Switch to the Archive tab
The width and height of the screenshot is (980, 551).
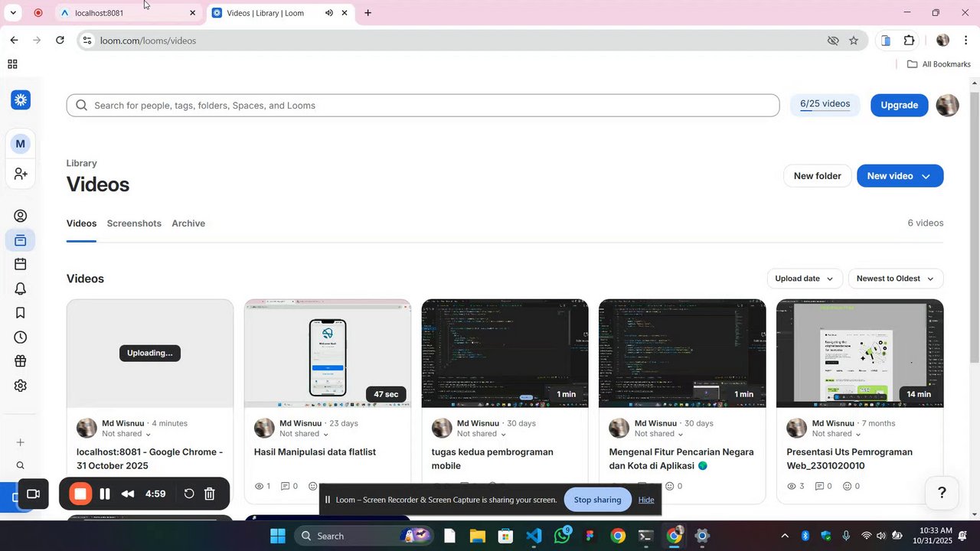click(x=188, y=223)
